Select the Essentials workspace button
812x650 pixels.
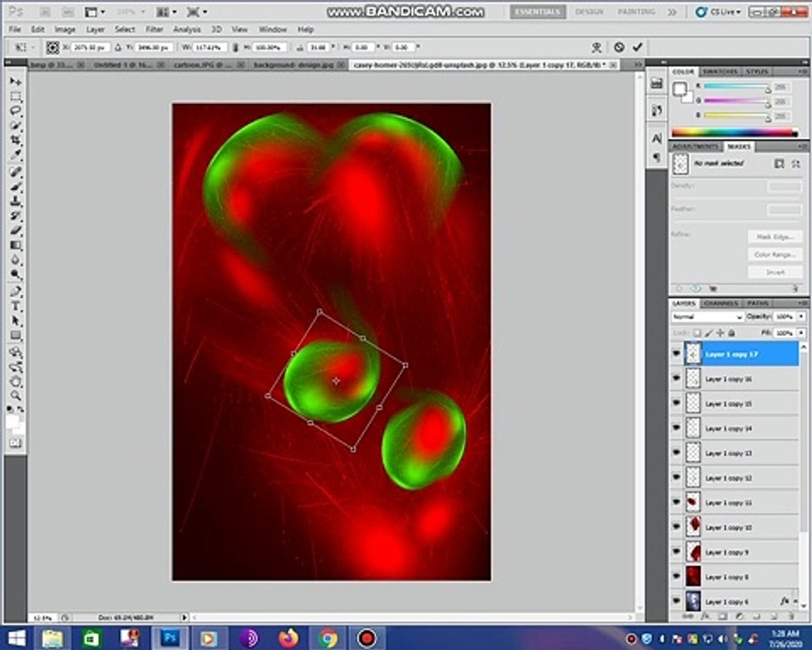click(538, 12)
